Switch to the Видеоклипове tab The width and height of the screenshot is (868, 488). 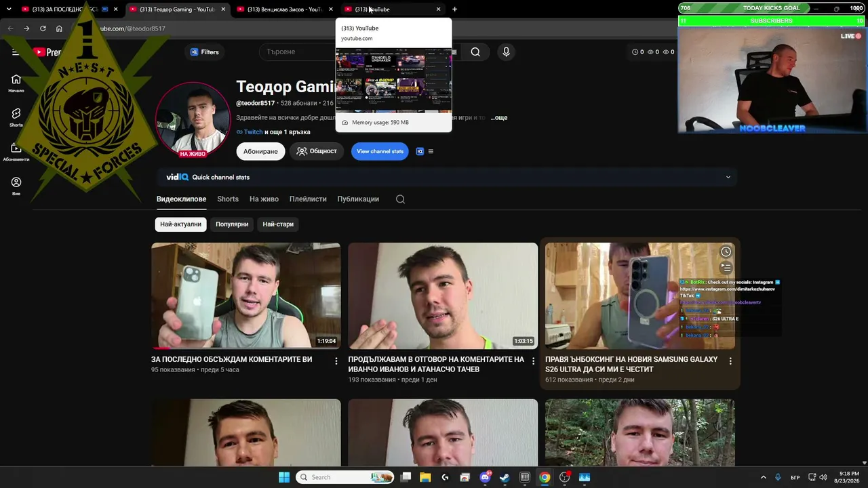tap(181, 199)
